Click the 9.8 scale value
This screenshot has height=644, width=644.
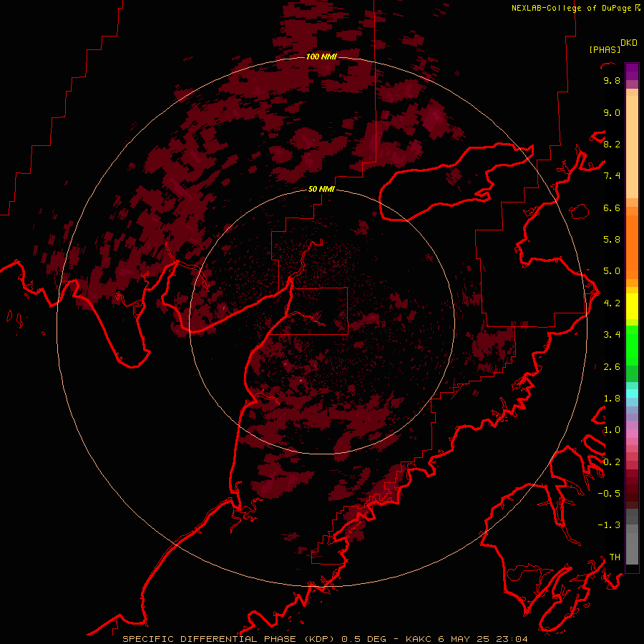[612, 80]
